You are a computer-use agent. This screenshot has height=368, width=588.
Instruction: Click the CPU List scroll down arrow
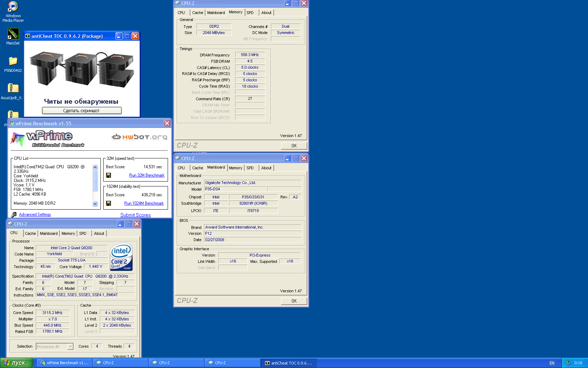click(x=95, y=204)
